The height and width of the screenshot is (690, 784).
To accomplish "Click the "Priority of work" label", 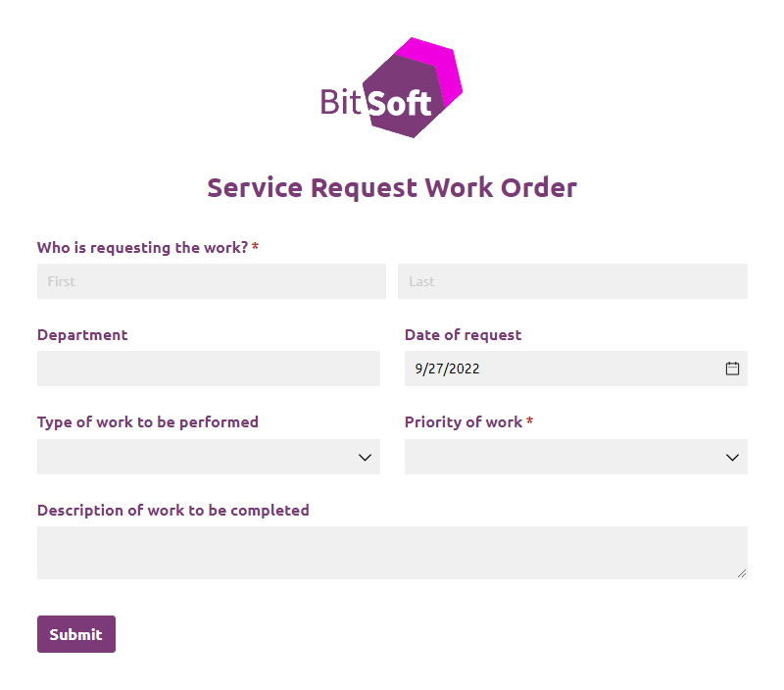I will click(464, 422).
